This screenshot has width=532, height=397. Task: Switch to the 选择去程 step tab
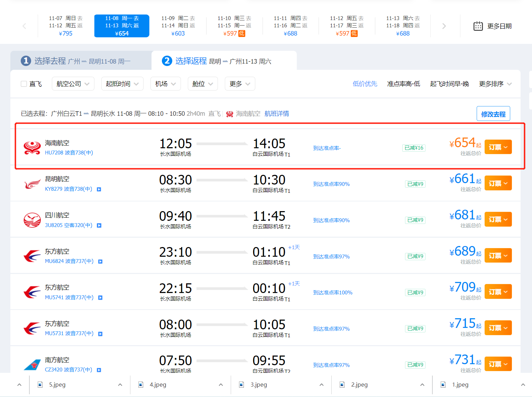pos(81,61)
